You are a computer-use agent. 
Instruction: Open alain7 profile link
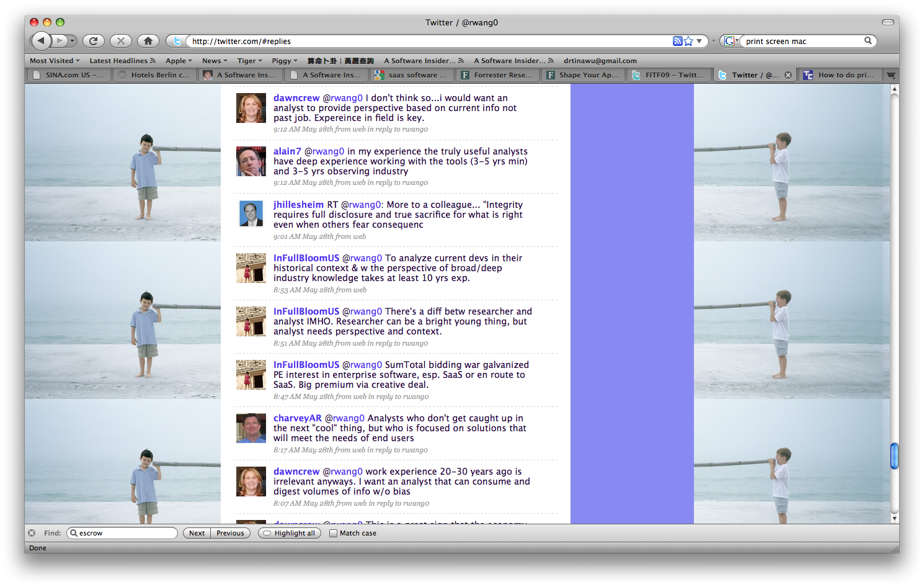[x=287, y=151]
